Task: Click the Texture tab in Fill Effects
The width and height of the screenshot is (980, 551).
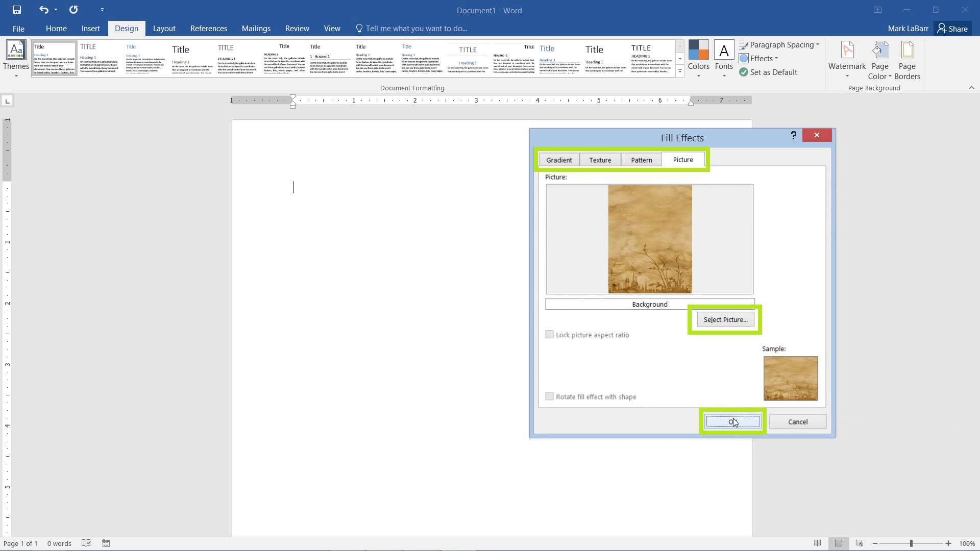Action: tap(600, 160)
